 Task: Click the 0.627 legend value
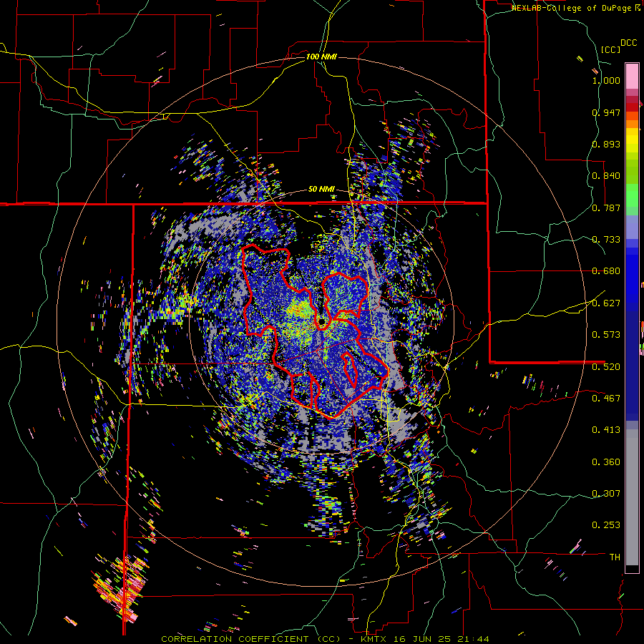pyautogui.click(x=606, y=303)
